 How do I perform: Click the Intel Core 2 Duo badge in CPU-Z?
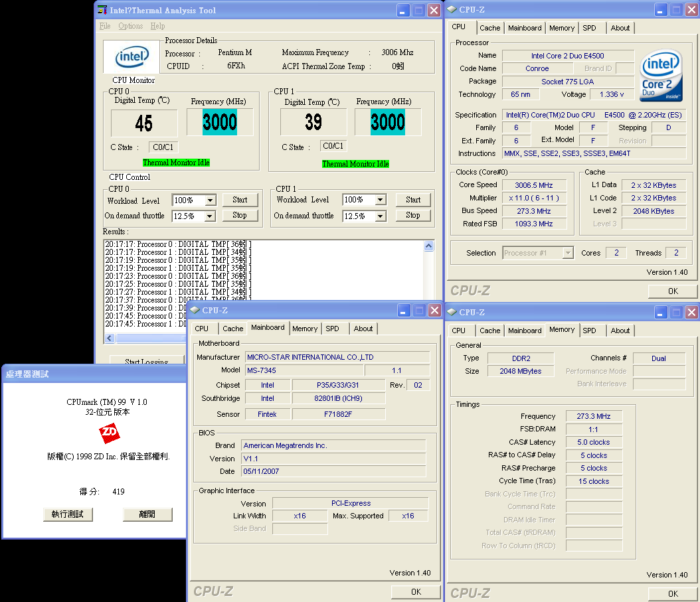pos(661,74)
